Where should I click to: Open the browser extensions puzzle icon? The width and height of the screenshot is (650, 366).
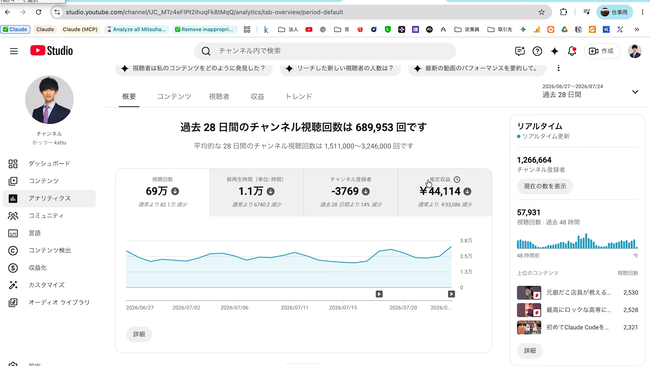pos(563,12)
